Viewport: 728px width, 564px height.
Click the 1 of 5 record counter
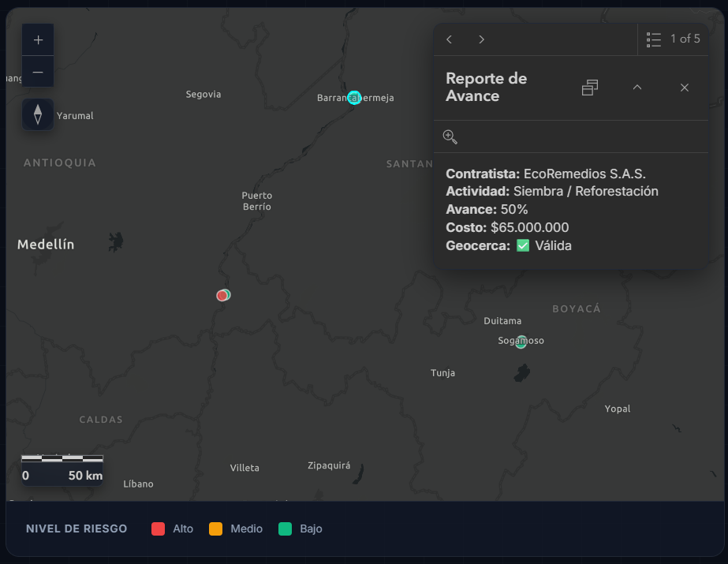[684, 39]
